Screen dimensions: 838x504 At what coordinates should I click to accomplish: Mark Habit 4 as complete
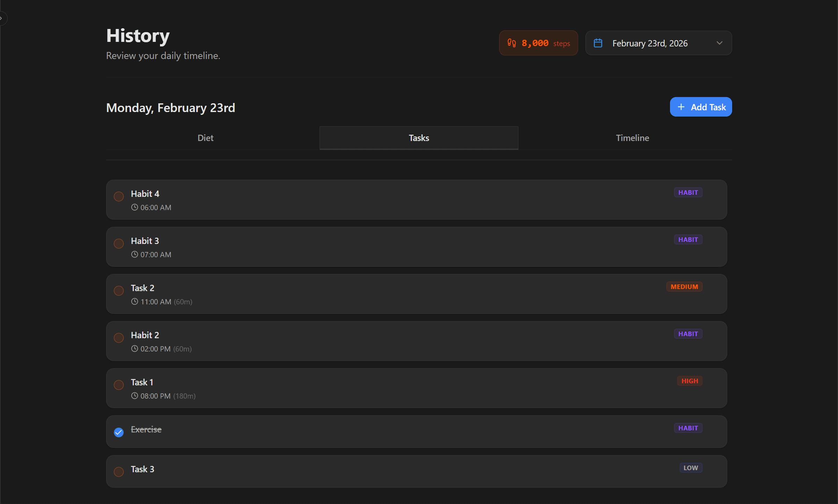tap(118, 196)
